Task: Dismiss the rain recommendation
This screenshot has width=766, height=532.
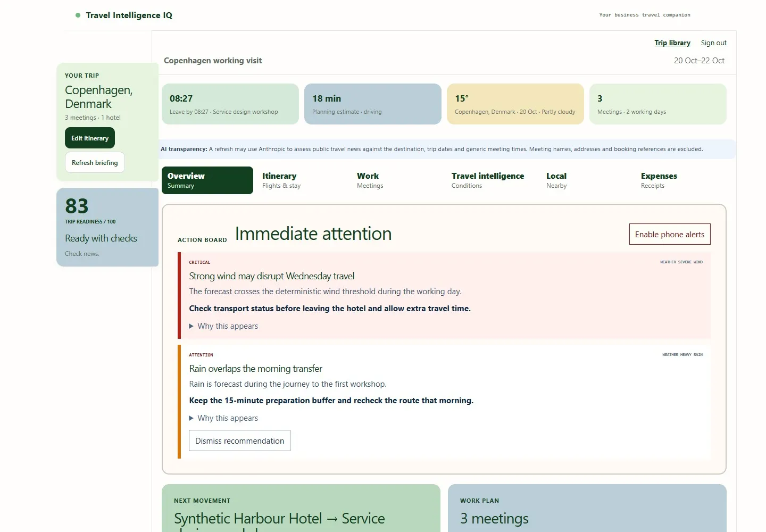Action: [x=239, y=440]
